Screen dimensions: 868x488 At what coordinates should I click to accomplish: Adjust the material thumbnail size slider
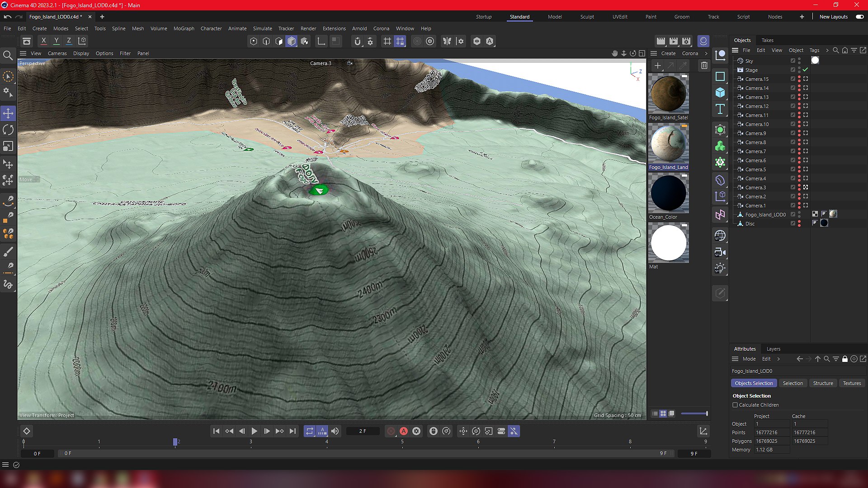pos(694,413)
